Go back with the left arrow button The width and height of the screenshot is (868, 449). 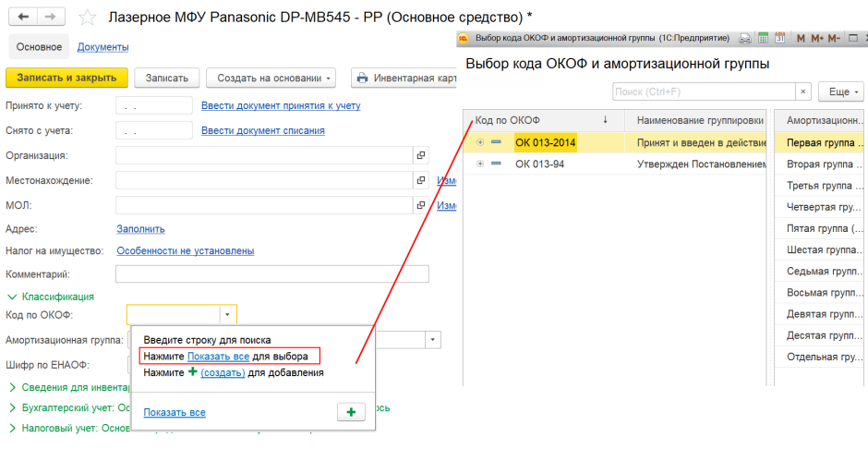point(23,17)
